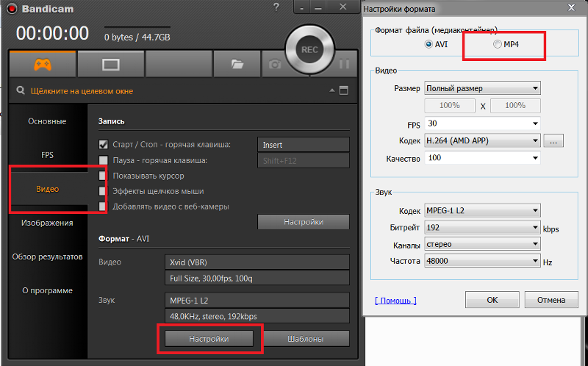Open the Видео sidebar section
The image size is (588, 366).
tap(47, 189)
